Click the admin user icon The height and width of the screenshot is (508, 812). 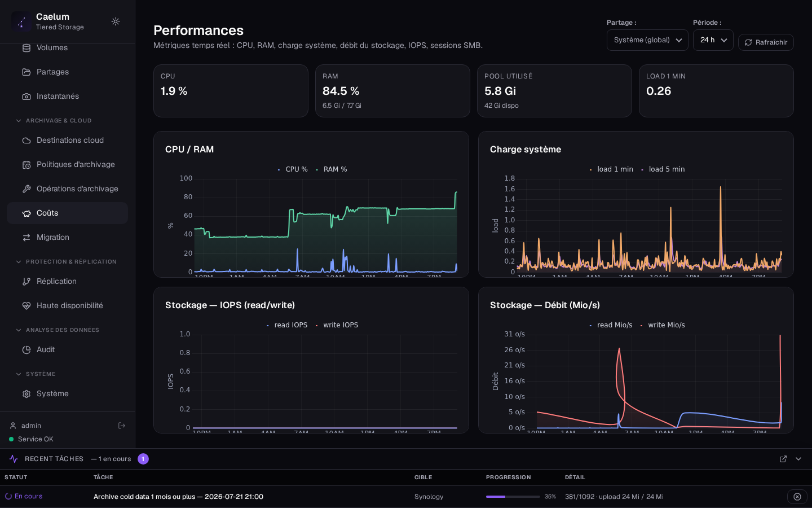tap(13, 426)
